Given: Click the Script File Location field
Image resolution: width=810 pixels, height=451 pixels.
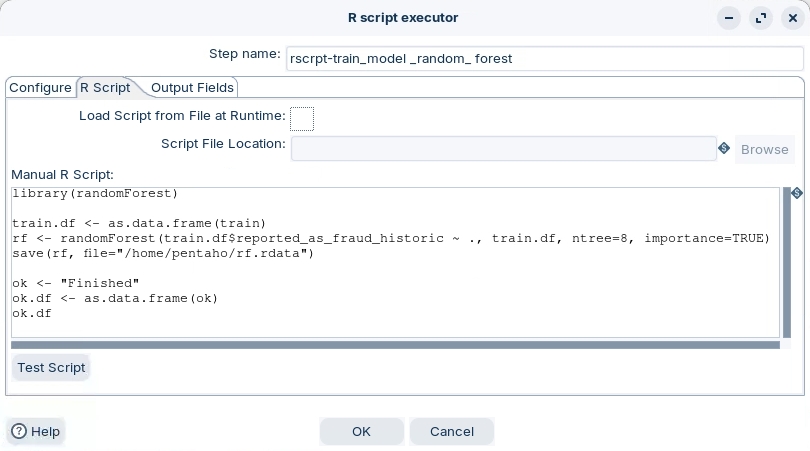Looking at the screenshot, I should [503, 148].
